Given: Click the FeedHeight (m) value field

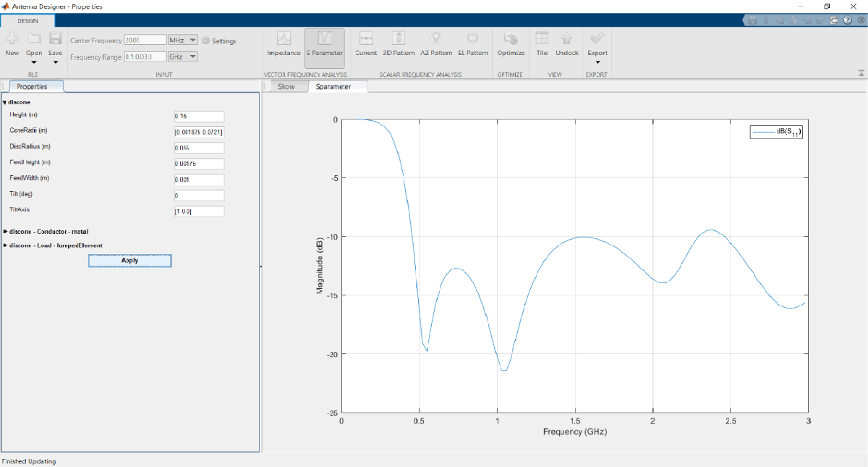Looking at the screenshot, I should (x=199, y=164).
